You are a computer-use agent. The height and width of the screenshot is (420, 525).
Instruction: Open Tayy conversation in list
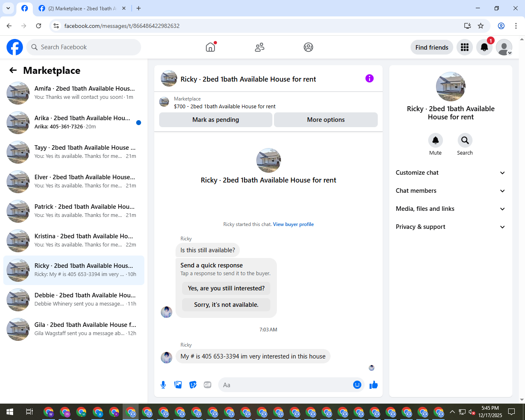click(x=74, y=152)
